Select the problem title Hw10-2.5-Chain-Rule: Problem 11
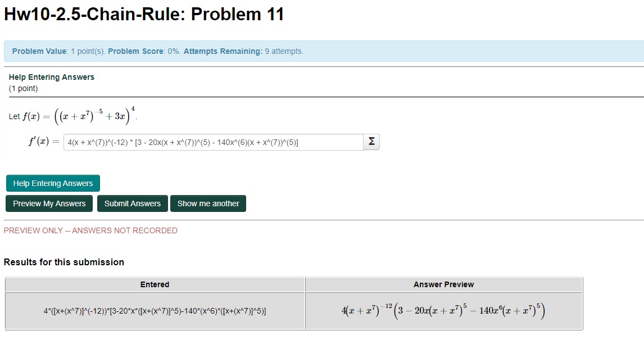Viewport: 644px width, 358px height. [143, 14]
